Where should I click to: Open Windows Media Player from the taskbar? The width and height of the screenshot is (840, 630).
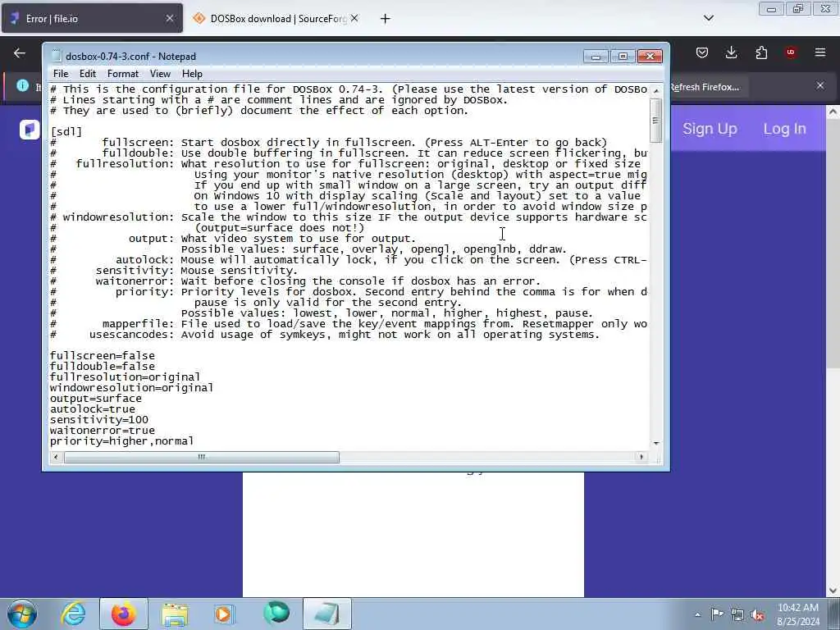click(x=224, y=614)
